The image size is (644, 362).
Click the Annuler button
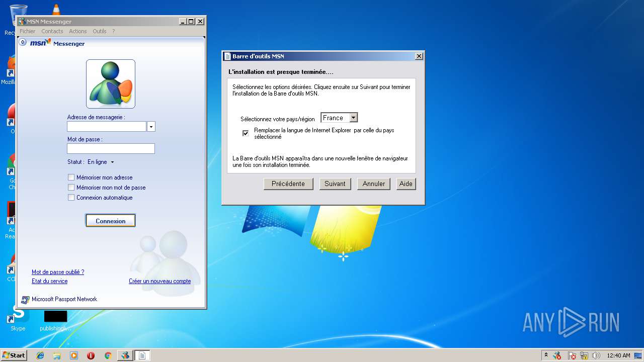click(374, 184)
